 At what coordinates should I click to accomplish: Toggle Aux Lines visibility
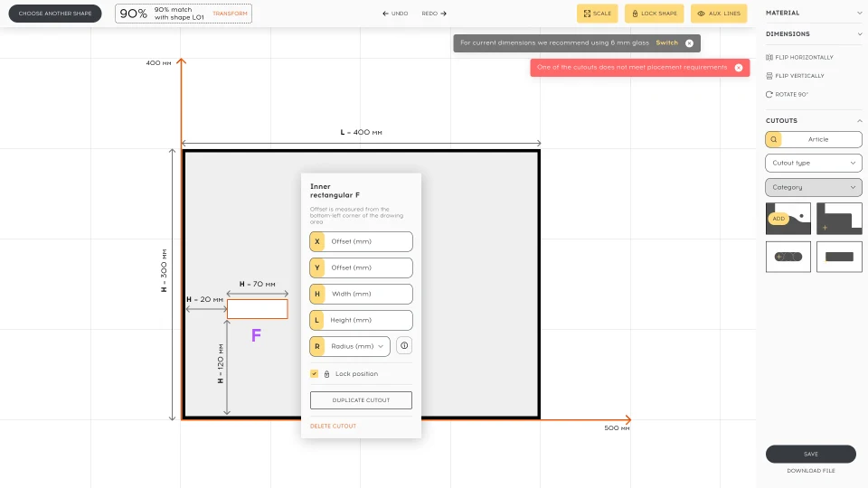point(719,14)
